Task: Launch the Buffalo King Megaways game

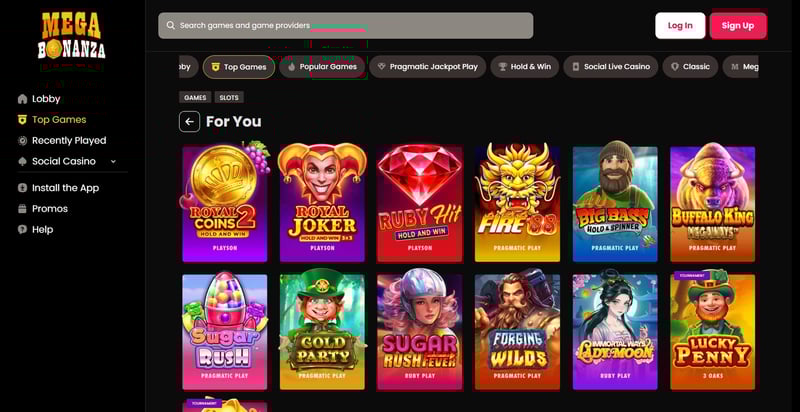Action: coord(712,203)
